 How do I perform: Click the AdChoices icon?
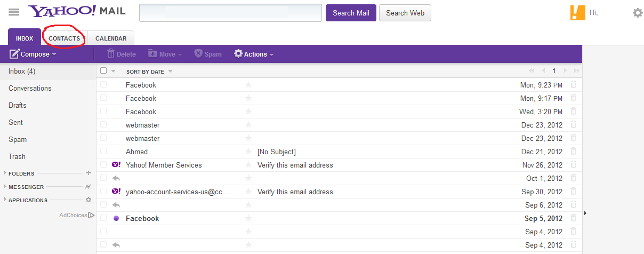click(x=91, y=215)
